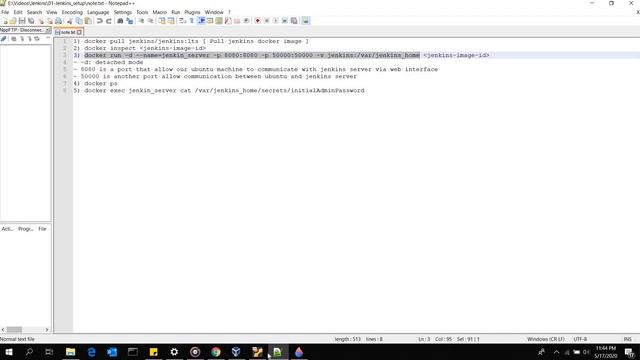Click the Close All toolbar icon
Screen dimensions: 640x360
coord(49,21)
